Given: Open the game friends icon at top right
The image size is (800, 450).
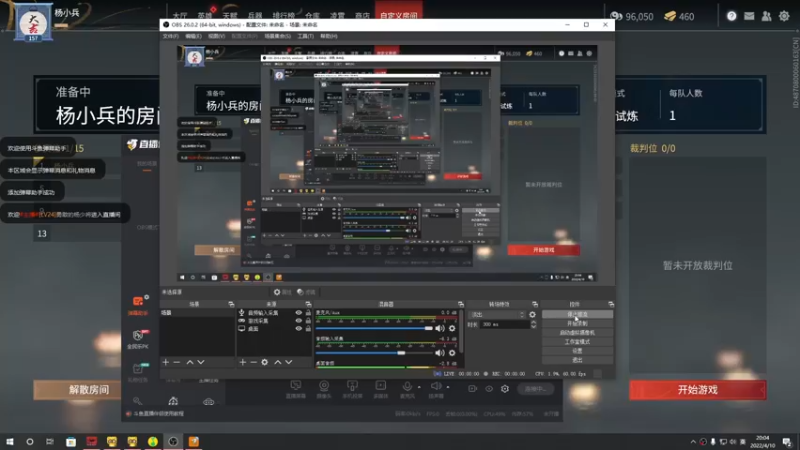Looking at the screenshot, I should (766, 16).
